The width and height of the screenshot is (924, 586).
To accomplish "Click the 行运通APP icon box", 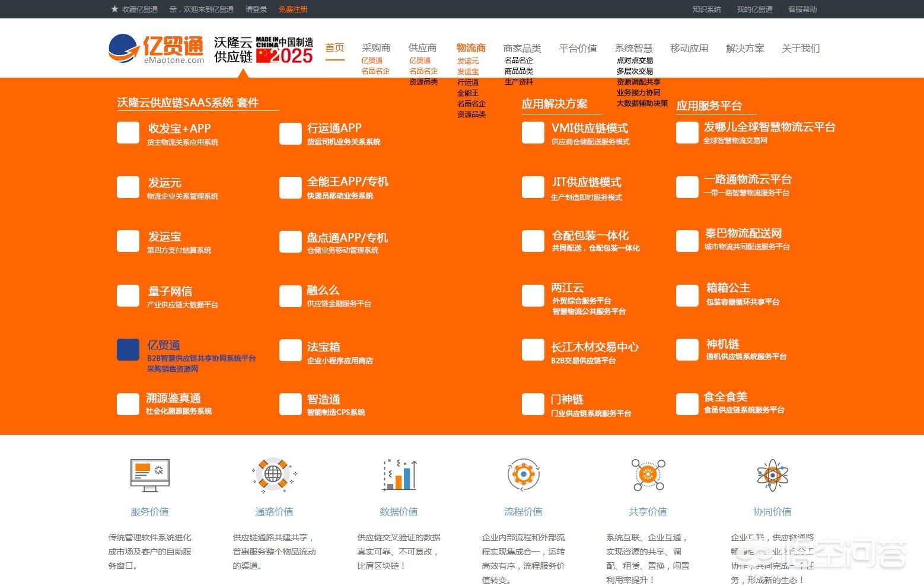I will 291,134.
